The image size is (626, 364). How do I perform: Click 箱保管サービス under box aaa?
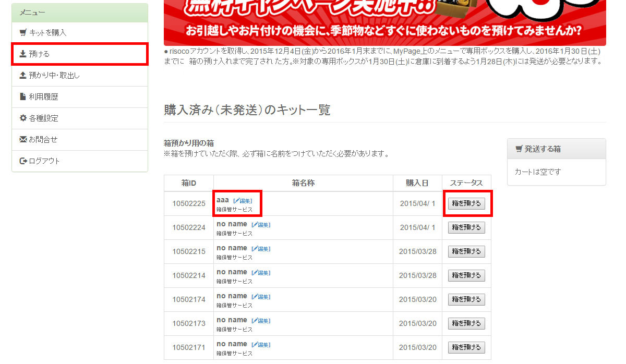235,210
